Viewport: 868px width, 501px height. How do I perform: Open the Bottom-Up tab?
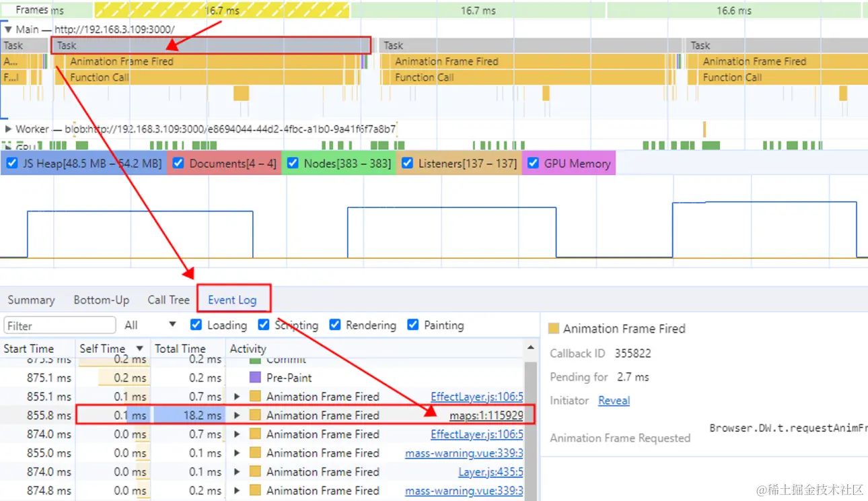pyautogui.click(x=102, y=300)
